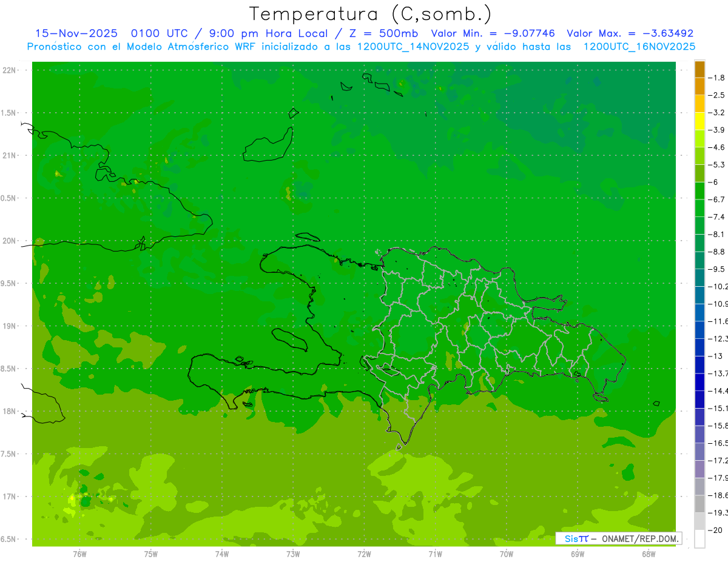The width and height of the screenshot is (728, 562).
Task: Click the "-20" legend label
Action: (x=716, y=530)
